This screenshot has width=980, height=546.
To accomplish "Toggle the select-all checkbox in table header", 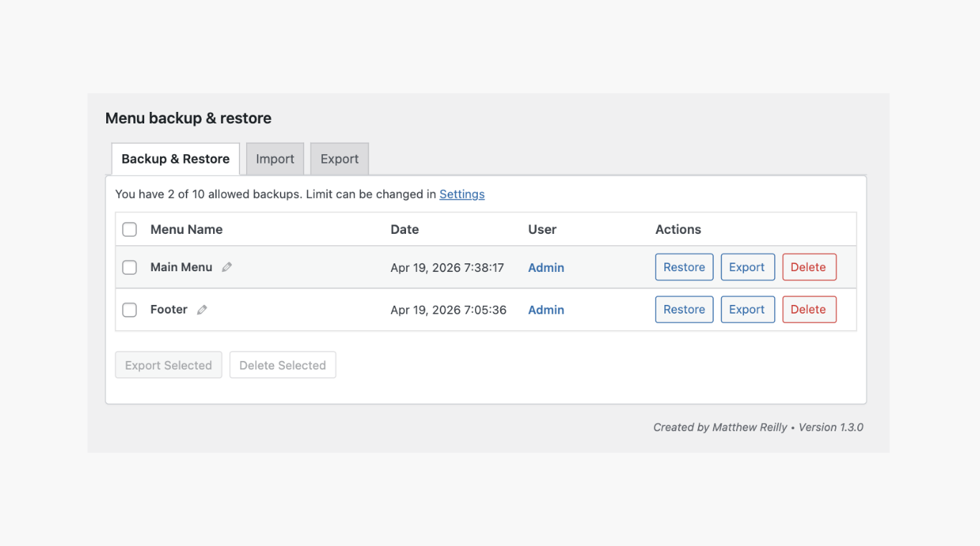I will [129, 230].
